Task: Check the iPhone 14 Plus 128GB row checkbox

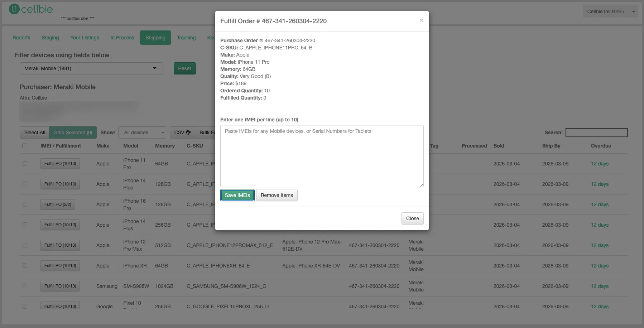Action: point(25,184)
